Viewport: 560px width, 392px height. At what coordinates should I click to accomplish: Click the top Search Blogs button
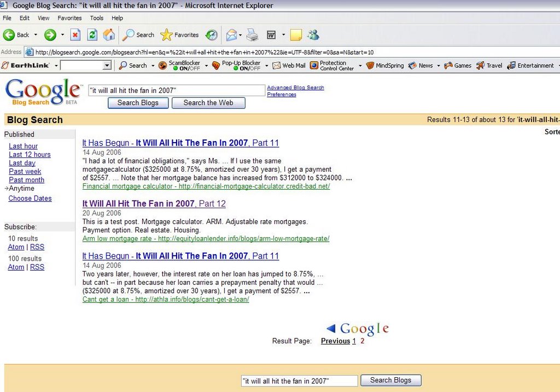point(138,103)
